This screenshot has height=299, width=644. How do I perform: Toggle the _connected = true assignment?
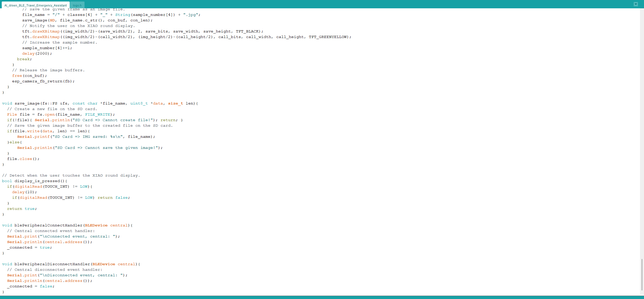coord(29,247)
